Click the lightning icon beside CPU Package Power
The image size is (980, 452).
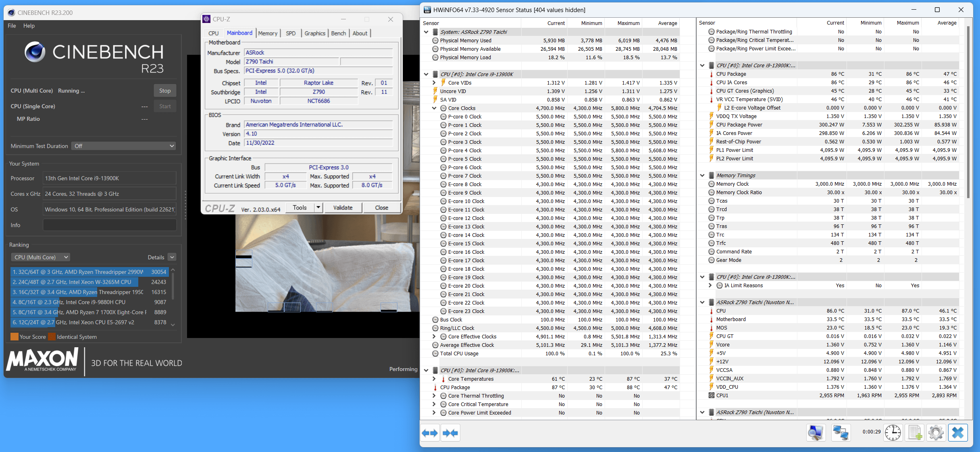(x=712, y=125)
